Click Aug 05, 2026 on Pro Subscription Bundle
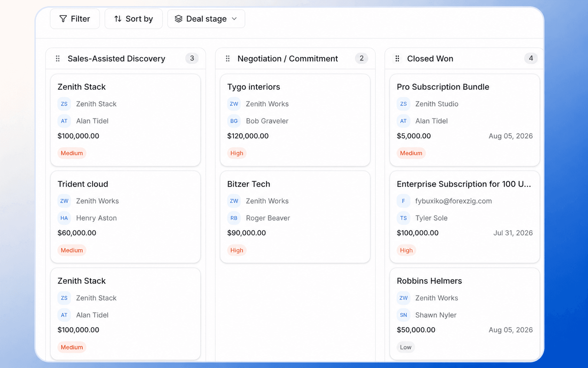 click(511, 136)
